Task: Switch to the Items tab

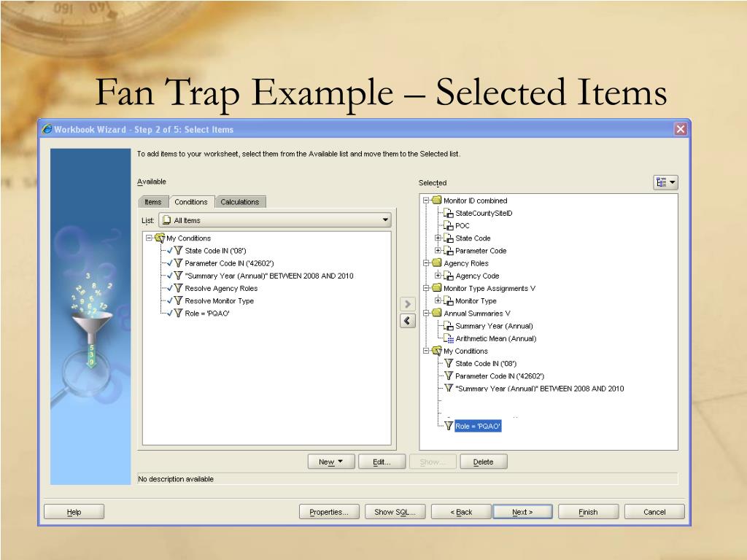Action: [153, 202]
